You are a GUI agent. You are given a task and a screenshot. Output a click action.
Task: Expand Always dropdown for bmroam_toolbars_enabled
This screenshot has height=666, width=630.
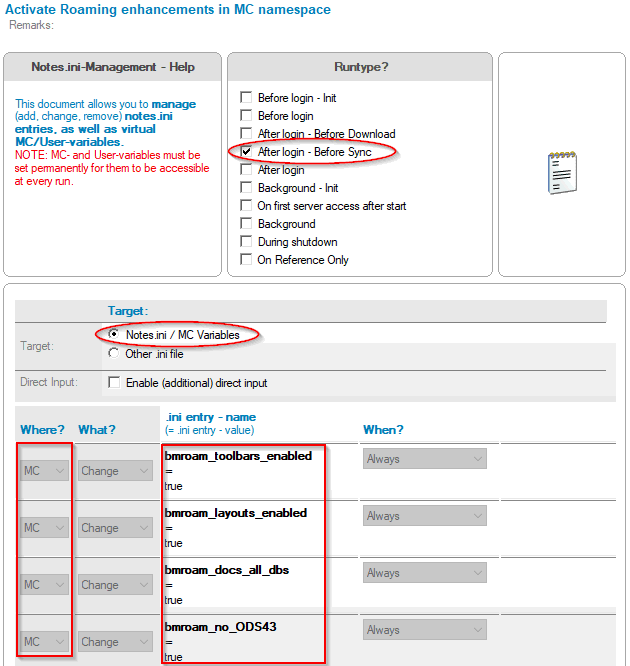coord(424,459)
